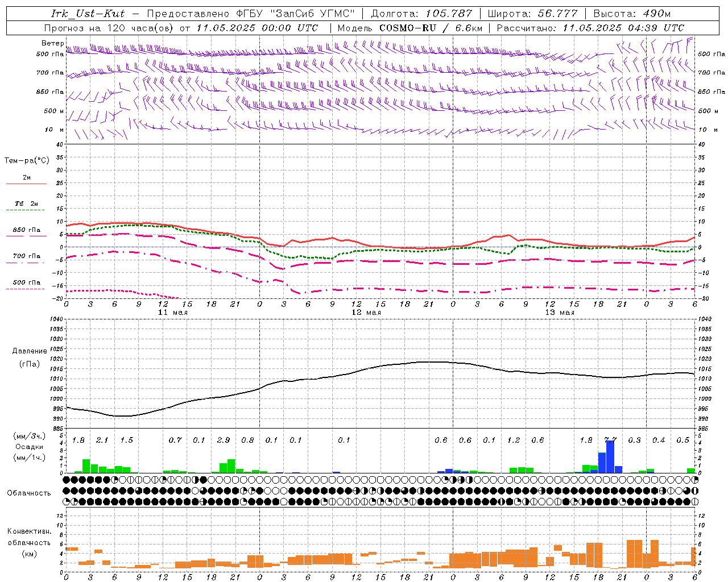The width and height of the screenshot is (728, 582).
Task: Click the (мм/3ч.) units label
Action: pos(30,436)
